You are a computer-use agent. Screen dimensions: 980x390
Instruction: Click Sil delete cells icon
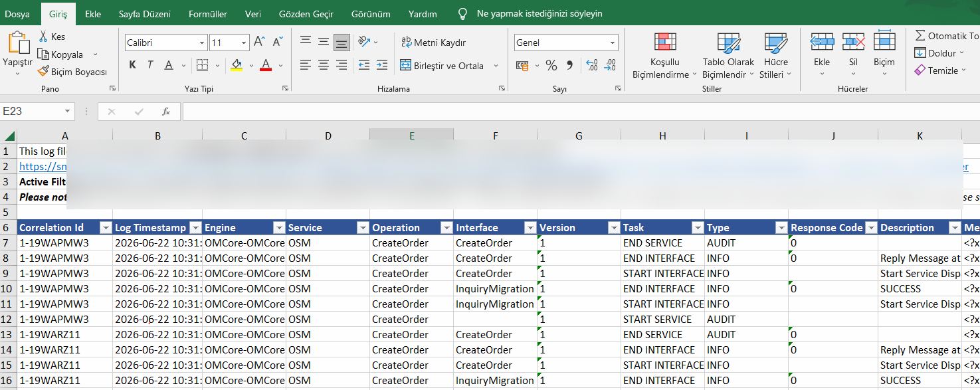853,42
